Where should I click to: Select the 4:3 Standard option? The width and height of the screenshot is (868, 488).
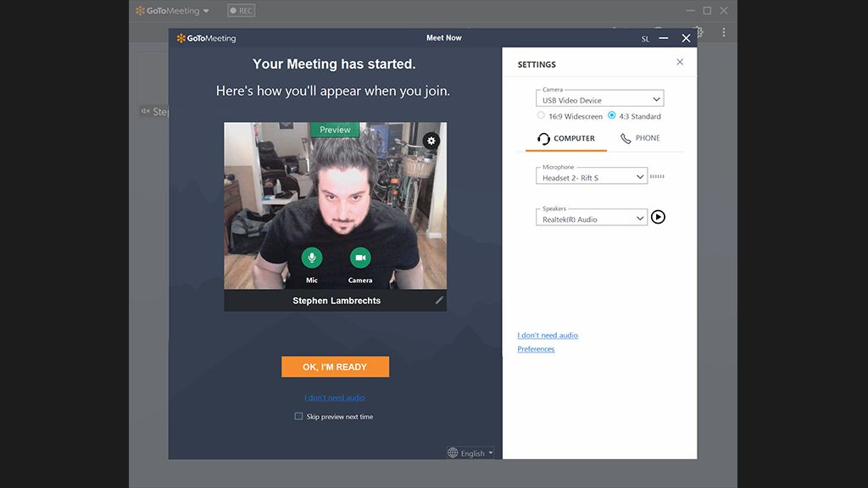point(612,116)
